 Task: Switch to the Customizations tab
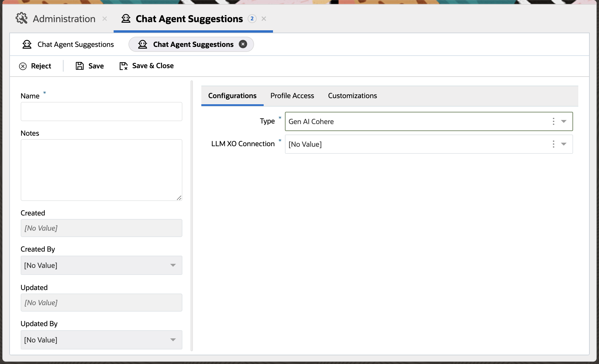[352, 96]
